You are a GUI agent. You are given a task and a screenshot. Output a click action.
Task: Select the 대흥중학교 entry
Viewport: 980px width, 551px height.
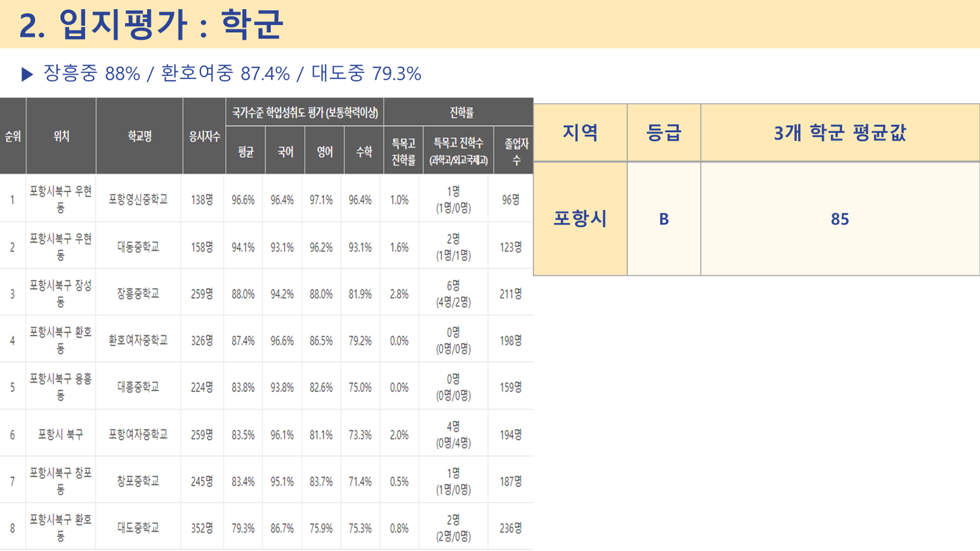tap(138, 387)
